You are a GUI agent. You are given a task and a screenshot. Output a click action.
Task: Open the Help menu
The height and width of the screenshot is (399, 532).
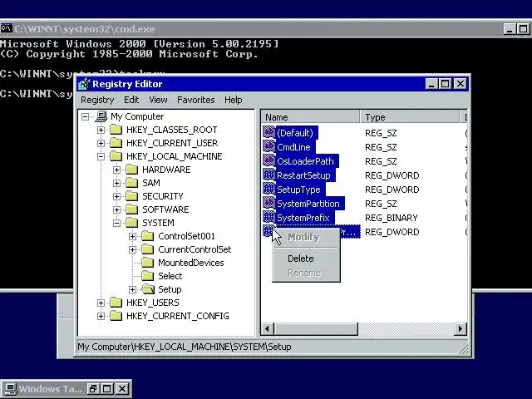point(234,100)
